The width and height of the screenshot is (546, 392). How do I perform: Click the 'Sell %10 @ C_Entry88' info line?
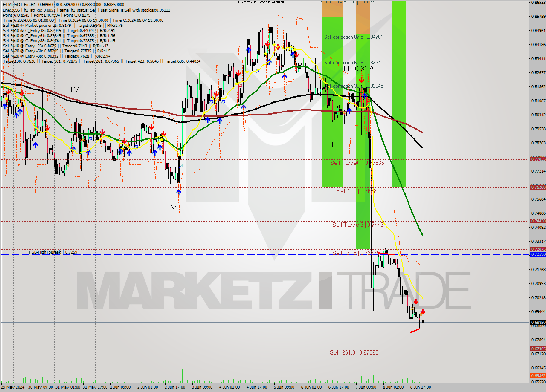coord(59,40)
